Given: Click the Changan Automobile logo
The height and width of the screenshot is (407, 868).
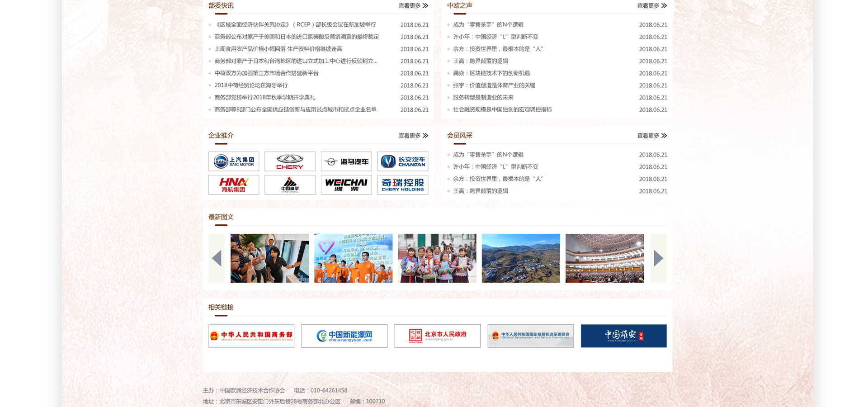Looking at the screenshot, I should tap(402, 161).
